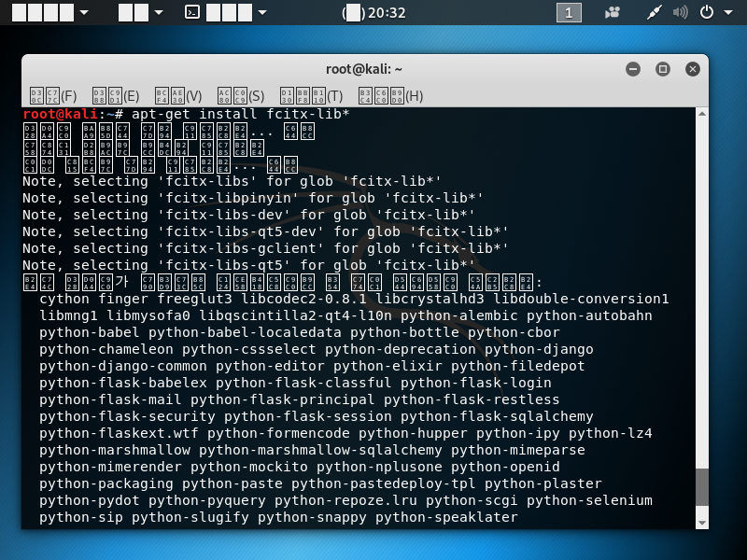Close the root@kali terminal window
747x560 pixels.
click(x=693, y=69)
